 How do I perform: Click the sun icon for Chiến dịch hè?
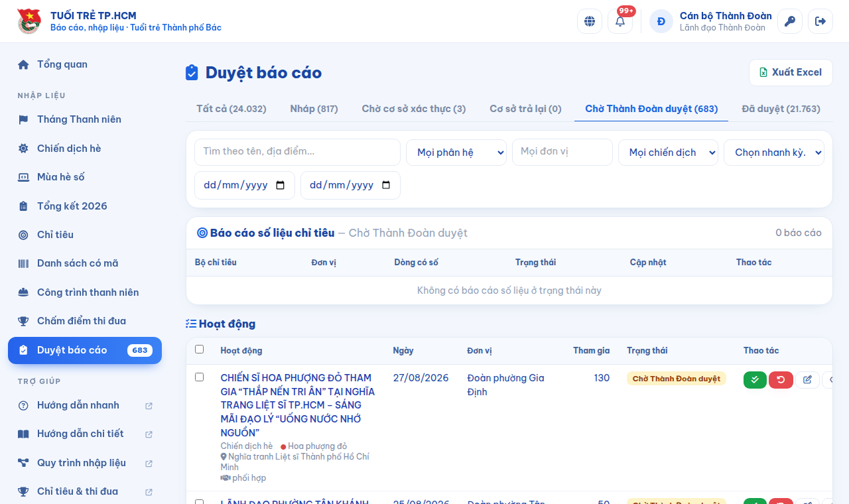[x=23, y=149]
